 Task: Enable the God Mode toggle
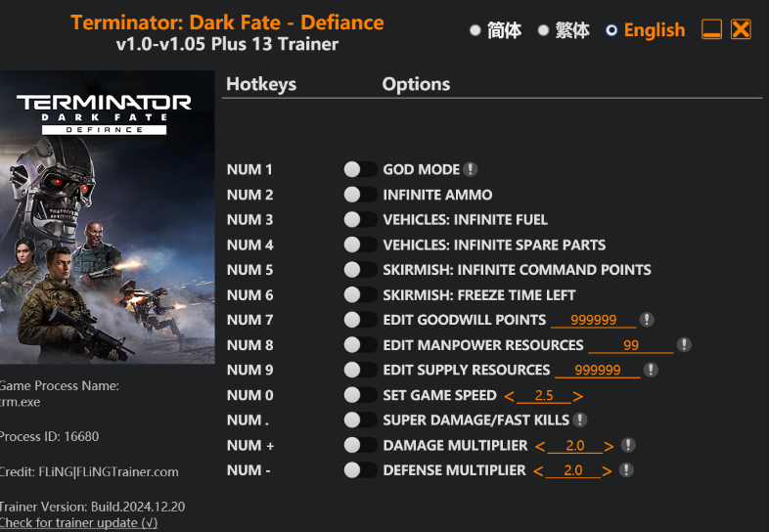pos(360,169)
